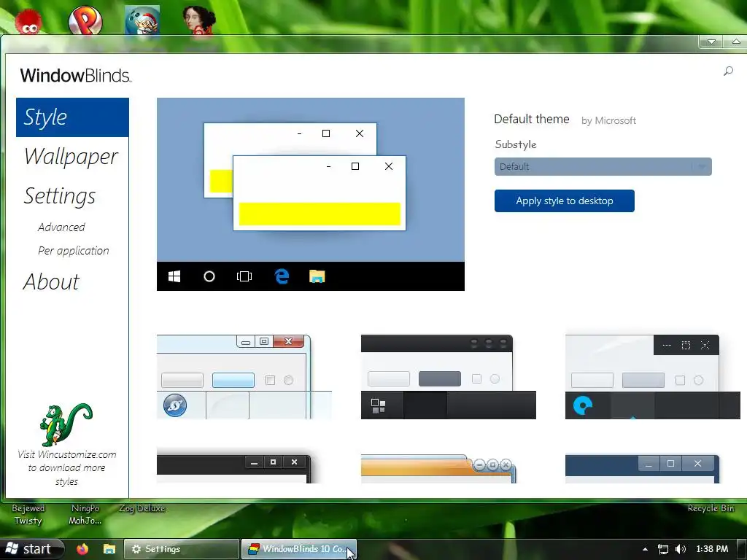Click the Default theme heading

(x=532, y=119)
